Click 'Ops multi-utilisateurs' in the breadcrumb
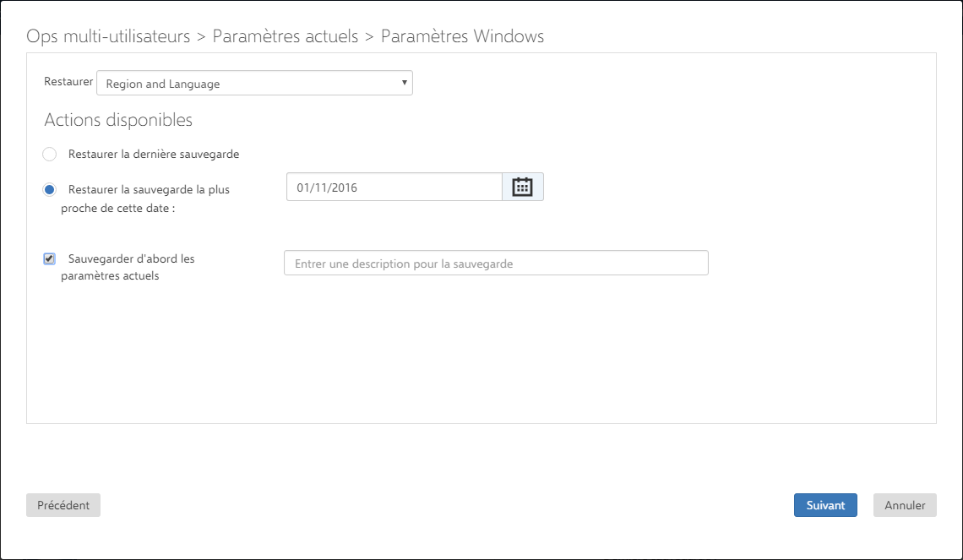Screen dimensions: 963x560 click(x=108, y=36)
